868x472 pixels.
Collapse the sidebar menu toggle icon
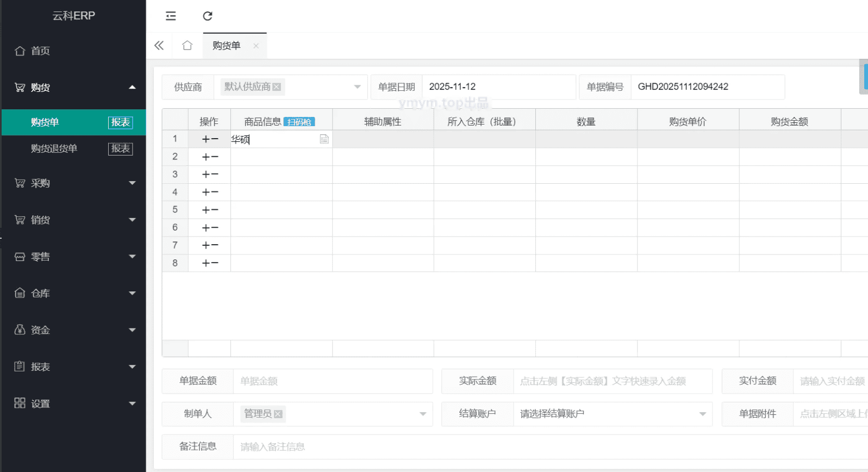click(x=171, y=16)
